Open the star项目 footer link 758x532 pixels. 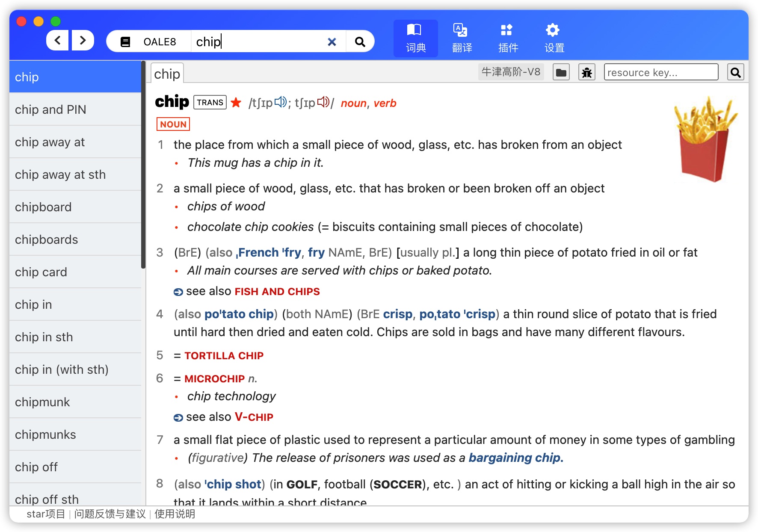(x=46, y=514)
